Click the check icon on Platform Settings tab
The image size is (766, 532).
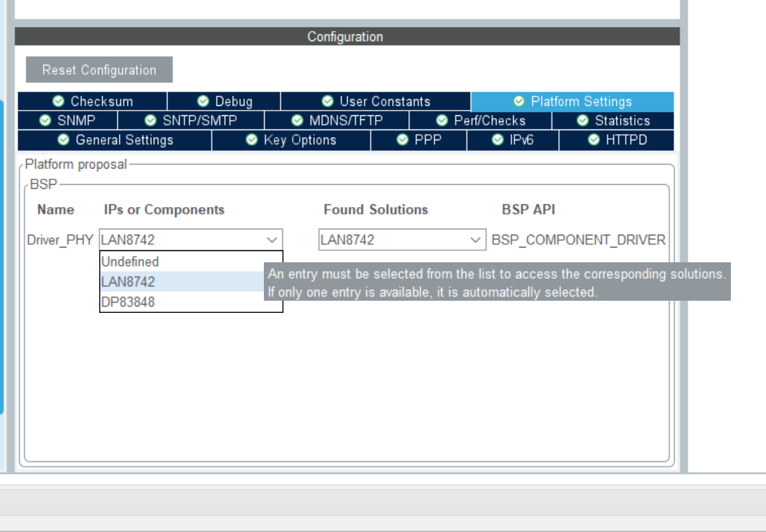click(x=518, y=101)
